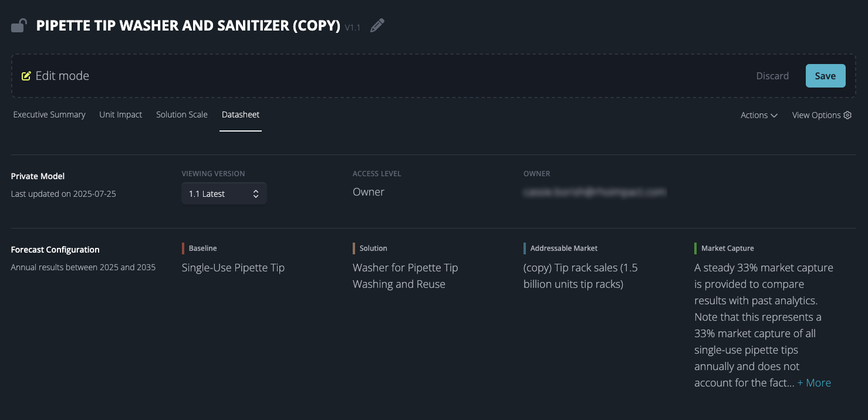Click the teal Addressable Market color marker
Image resolution: width=868 pixels, height=420 pixels.
click(x=525, y=248)
